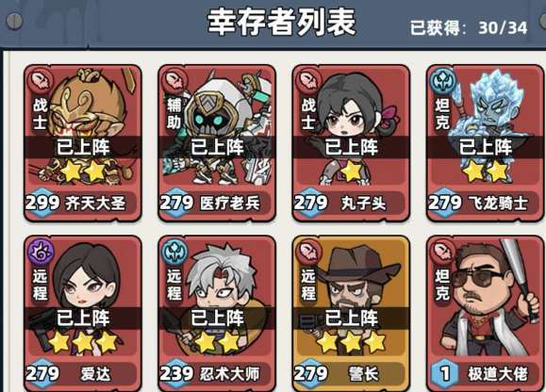Select the 忍术大师 character card
546x392 pixels.
click(x=217, y=314)
